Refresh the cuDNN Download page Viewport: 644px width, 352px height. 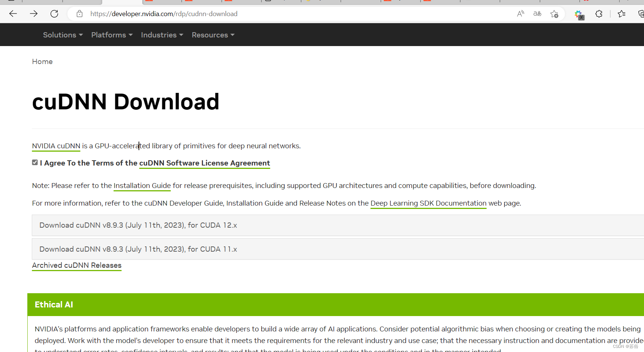pos(54,13)
